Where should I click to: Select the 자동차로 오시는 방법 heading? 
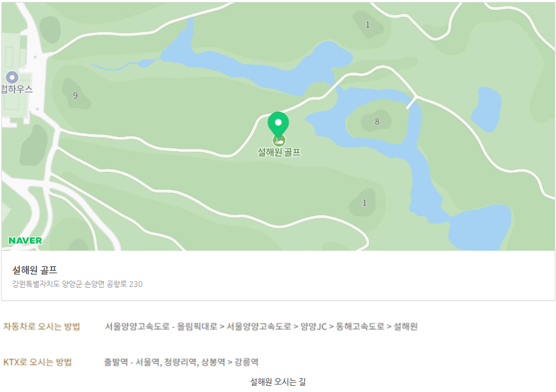click(41, 326)
